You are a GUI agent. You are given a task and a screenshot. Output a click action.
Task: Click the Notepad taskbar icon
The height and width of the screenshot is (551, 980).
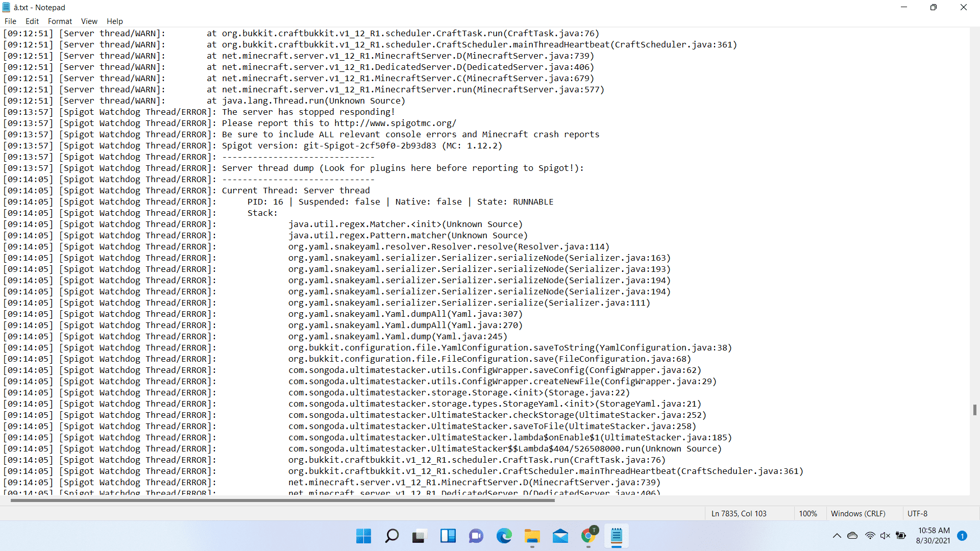click(617, 536)
